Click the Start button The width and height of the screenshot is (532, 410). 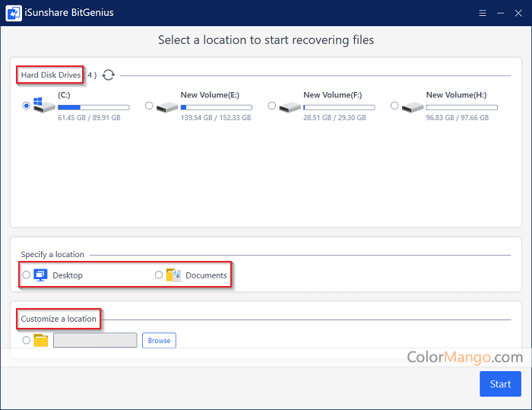(500, 384)
